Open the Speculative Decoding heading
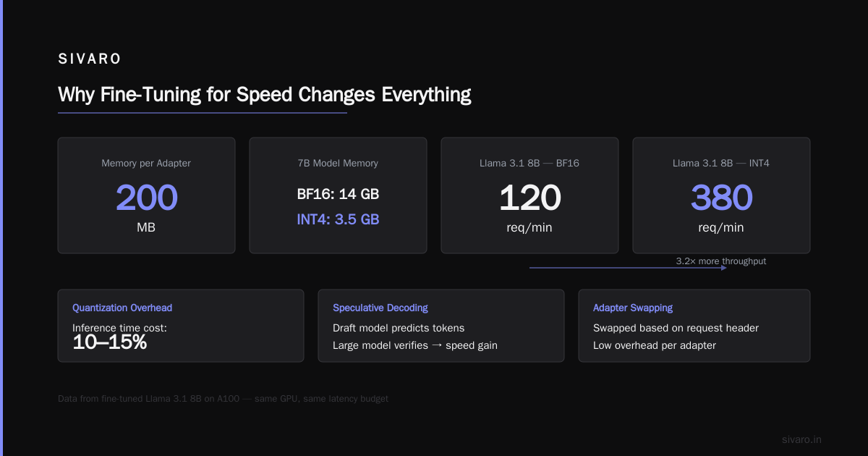The image size is (868, 456). point(380,308)
